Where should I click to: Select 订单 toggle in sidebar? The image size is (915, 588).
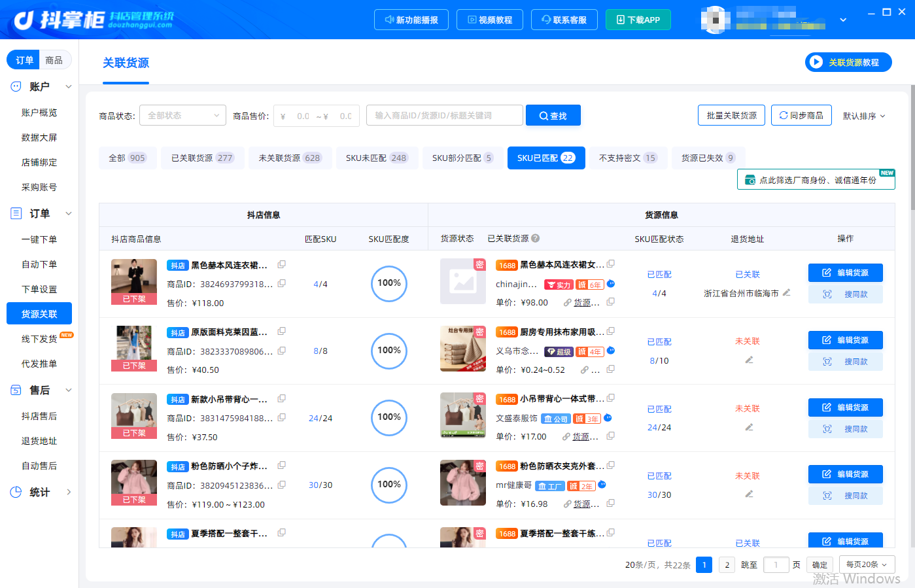tap(24, 60)
